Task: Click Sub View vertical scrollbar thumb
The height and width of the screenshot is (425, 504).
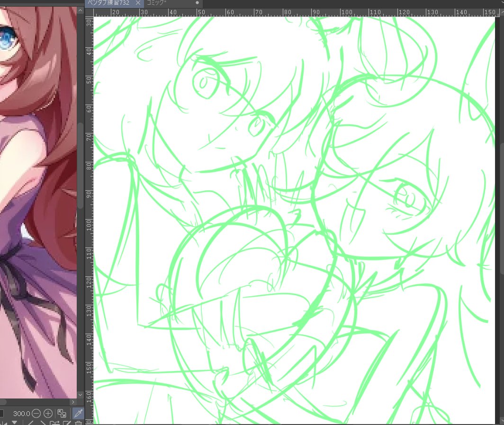Action: [81, 166]
